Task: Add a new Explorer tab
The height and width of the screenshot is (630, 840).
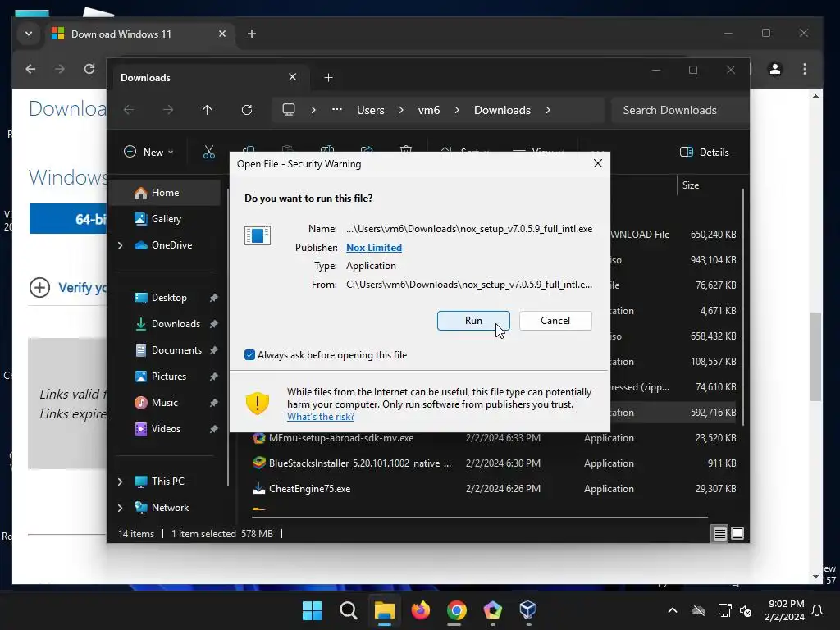Action: coord(328,78)
